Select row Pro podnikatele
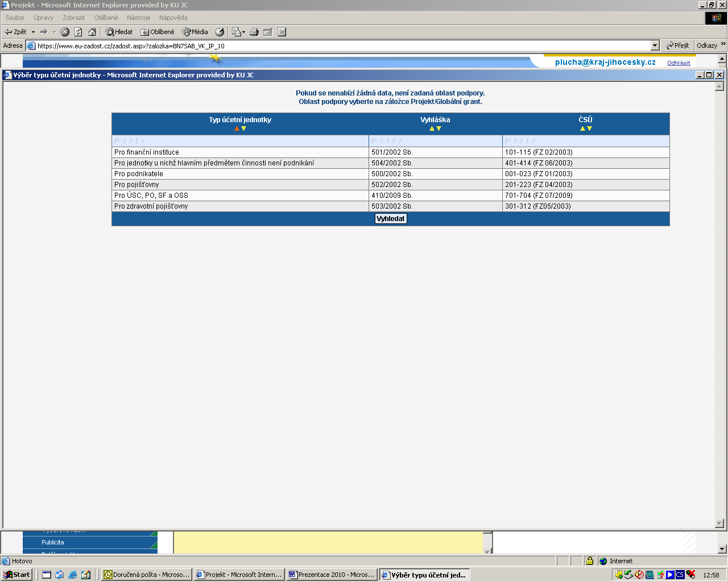728x582 pixels. pyautogui.click(x=391, y=174)
